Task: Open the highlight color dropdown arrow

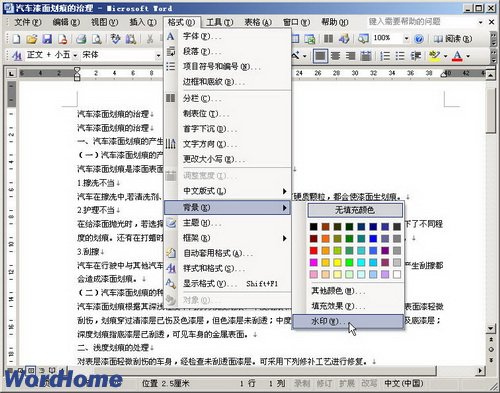Action: coord(445,56)
